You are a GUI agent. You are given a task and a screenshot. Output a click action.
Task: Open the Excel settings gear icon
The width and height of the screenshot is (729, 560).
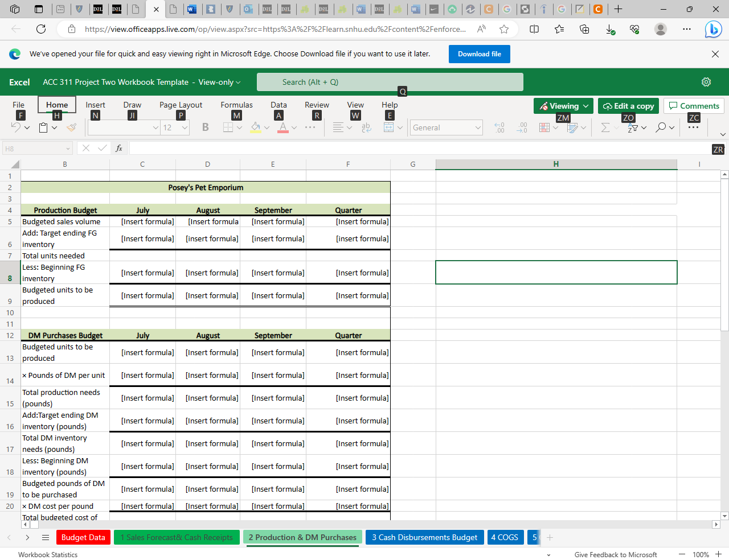click(x=706, y=82)
